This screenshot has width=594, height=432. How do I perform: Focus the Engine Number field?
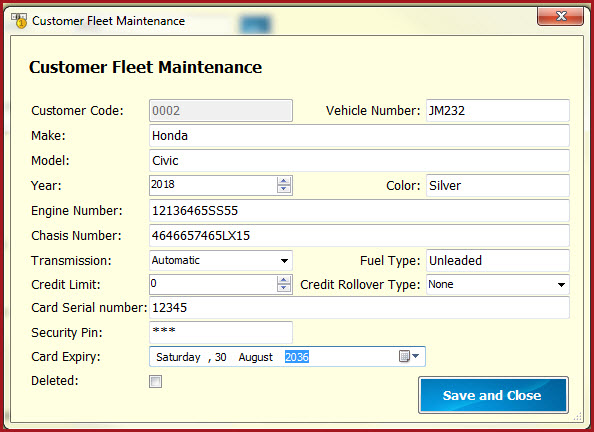pos(359,211)
